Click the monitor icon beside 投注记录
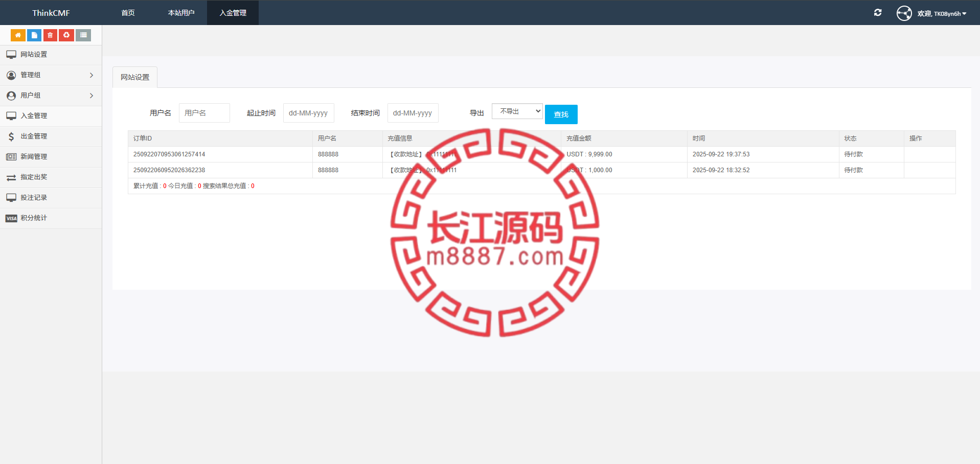Screen dimensions: 980x464 point(11,198)
